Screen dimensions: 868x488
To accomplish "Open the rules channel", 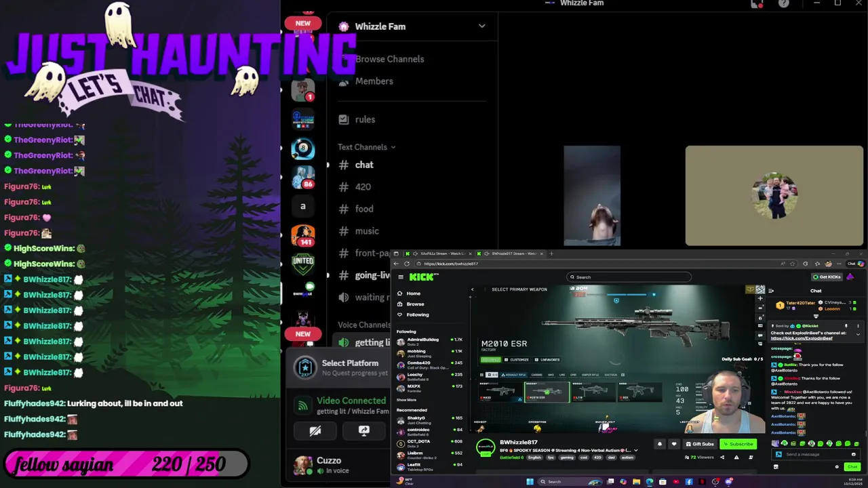I will [365, 119].
